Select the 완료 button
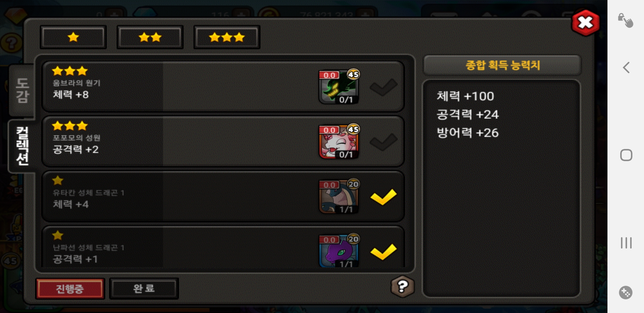Viewport: 644px width, 313px height. tap(144, 289)
